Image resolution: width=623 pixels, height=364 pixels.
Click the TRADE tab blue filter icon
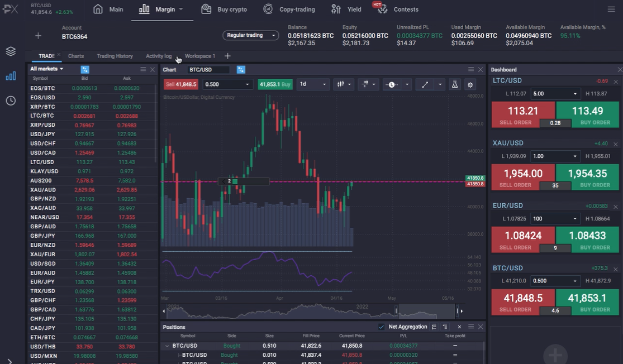coord(85,69)
